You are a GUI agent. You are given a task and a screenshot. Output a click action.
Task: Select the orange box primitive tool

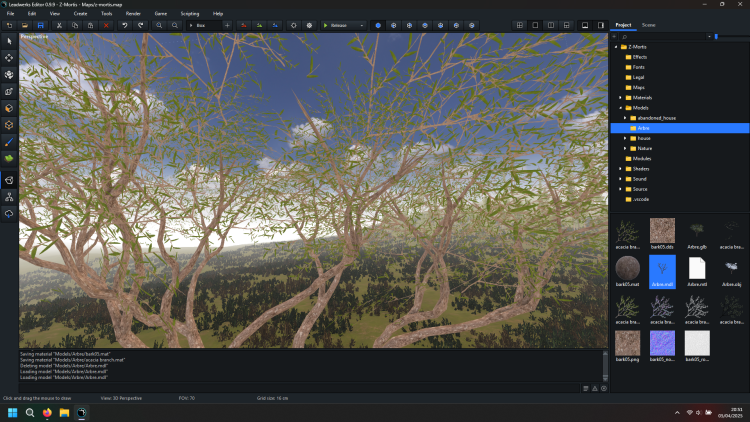pyautogui.click(x=9, y=107)
